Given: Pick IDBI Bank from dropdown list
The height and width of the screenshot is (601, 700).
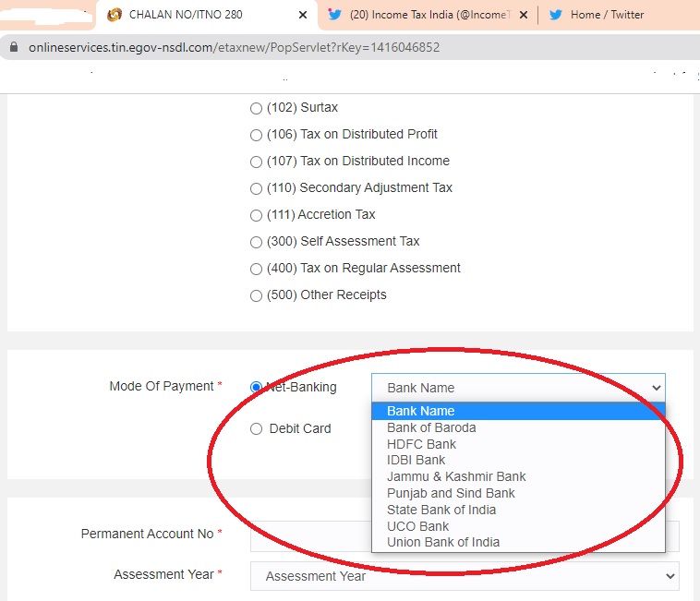Looking at the screenshot, I should pyautogui.click(x=518, y=460).
